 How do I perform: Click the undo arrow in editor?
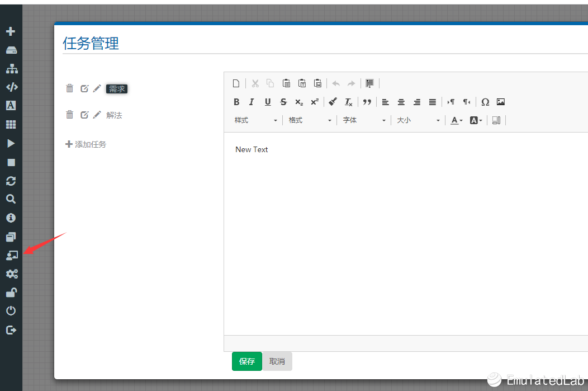pyautogui.click(x=336, y=83)
